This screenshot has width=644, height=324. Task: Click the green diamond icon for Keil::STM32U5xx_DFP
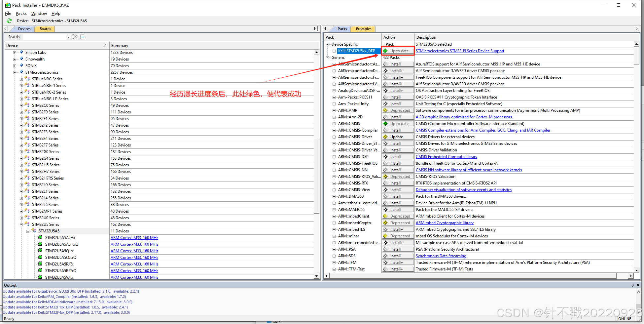pyautogui.click(x=385, y=51)
